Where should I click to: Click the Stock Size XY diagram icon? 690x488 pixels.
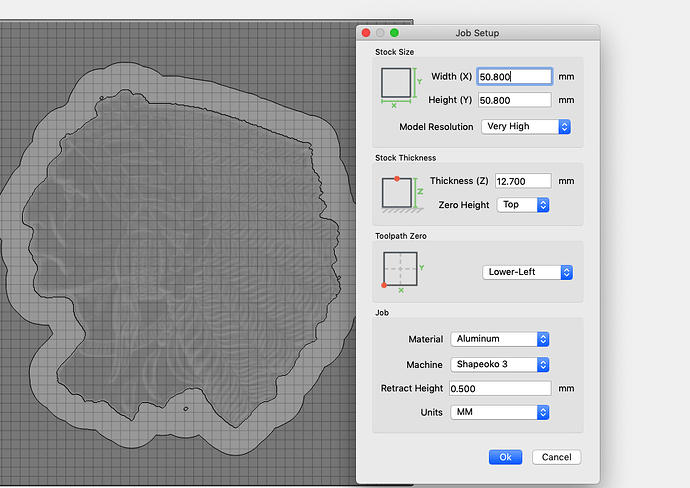[397, 86]
